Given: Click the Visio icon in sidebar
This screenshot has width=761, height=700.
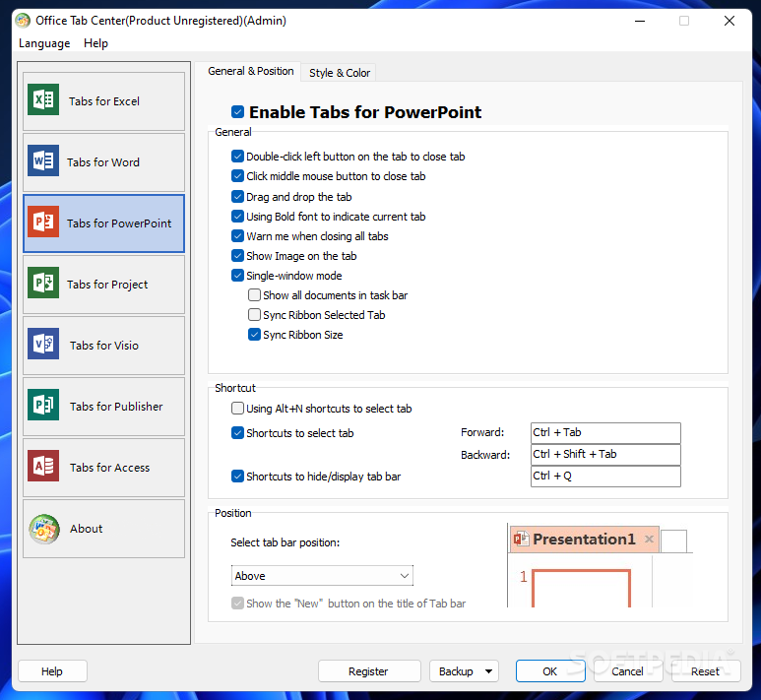Looking at the screenshot, I should coord(43,344).
